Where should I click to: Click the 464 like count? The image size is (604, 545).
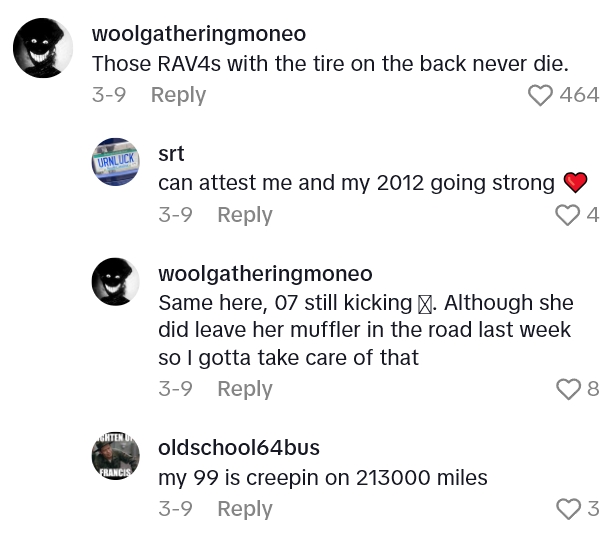click(x=579, y=95)
